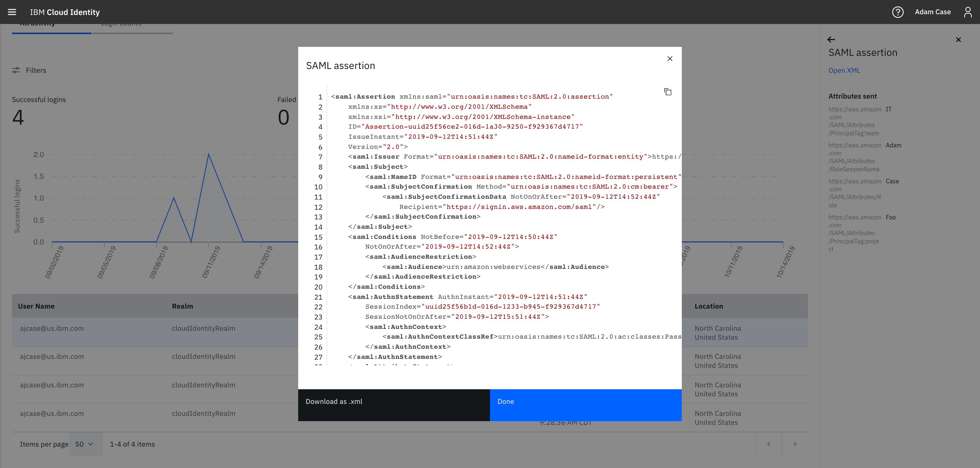The image size is (980, 468).
Task: Close the SAML assertion modal
Action: pos(670,59)
